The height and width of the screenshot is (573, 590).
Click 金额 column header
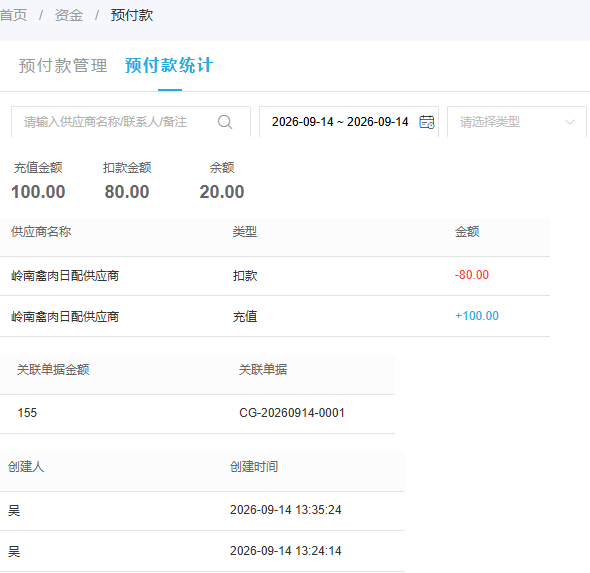[467, 231]
